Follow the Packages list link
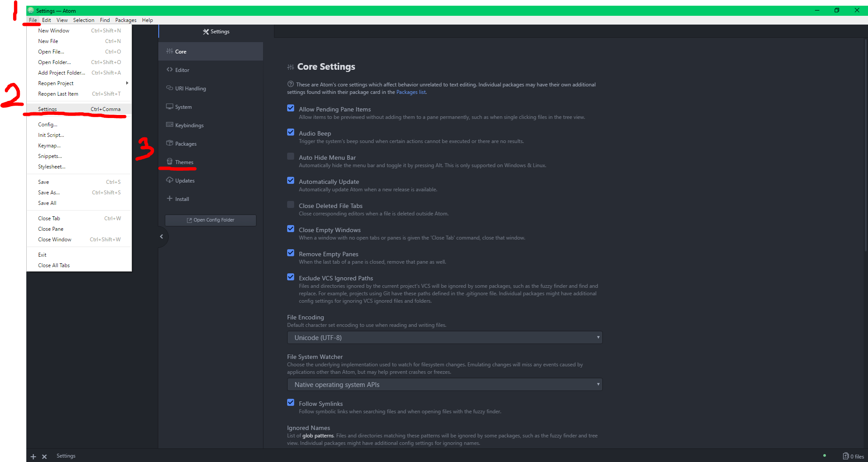 click(x=411, y=92)
